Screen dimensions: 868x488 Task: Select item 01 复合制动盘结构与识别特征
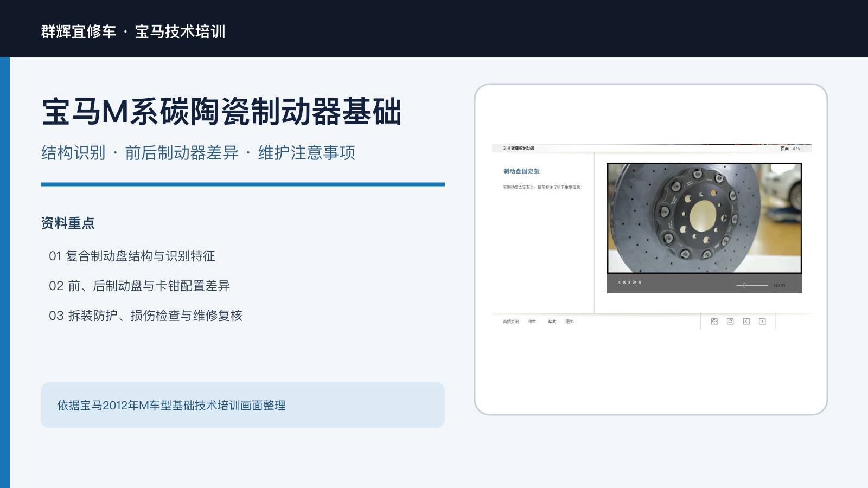[132, 256]
